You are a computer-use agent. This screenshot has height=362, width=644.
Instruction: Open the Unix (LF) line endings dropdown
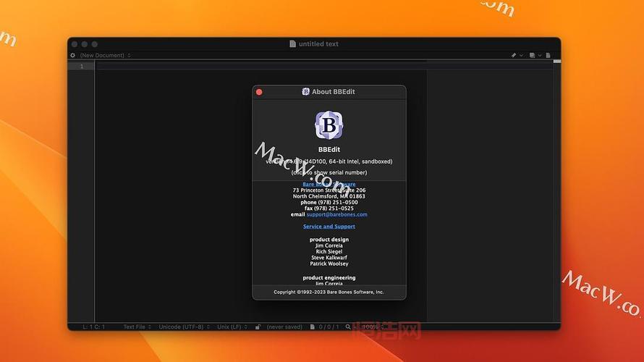pyautogui.click(x=232, y=327)
